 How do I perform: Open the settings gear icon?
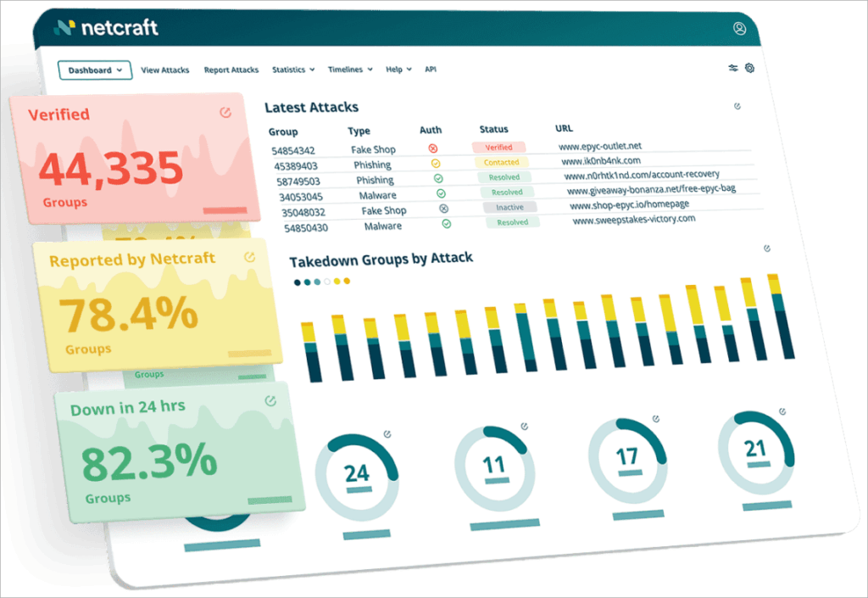pos(749,68)
